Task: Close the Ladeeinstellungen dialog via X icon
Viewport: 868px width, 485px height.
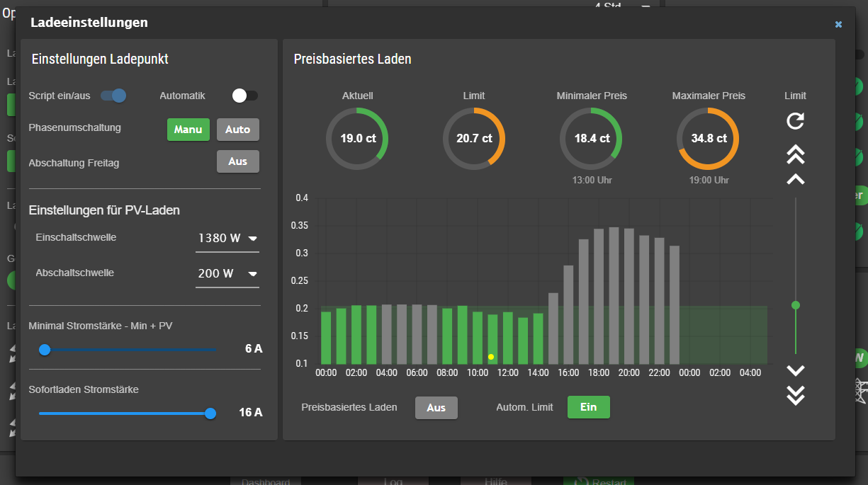Action: (838, 25)
